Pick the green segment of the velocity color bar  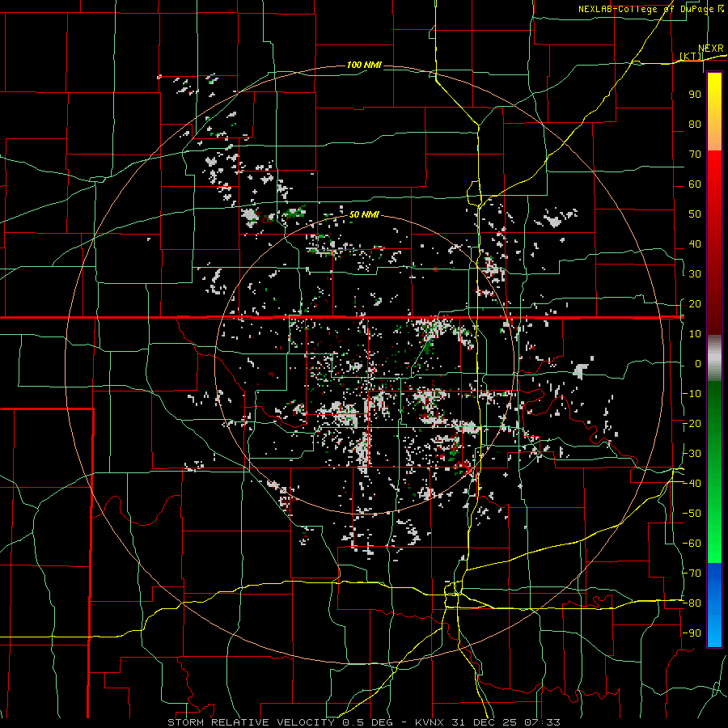point(714,472)
